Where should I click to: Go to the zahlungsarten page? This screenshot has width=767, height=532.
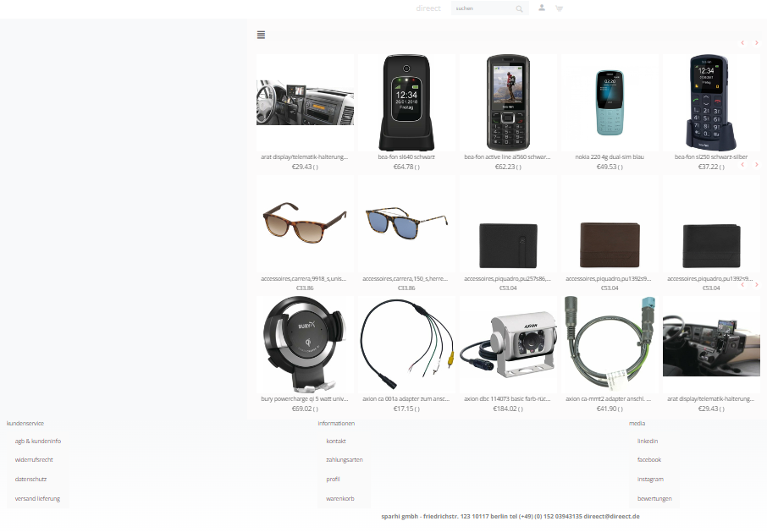click(345, 460)
